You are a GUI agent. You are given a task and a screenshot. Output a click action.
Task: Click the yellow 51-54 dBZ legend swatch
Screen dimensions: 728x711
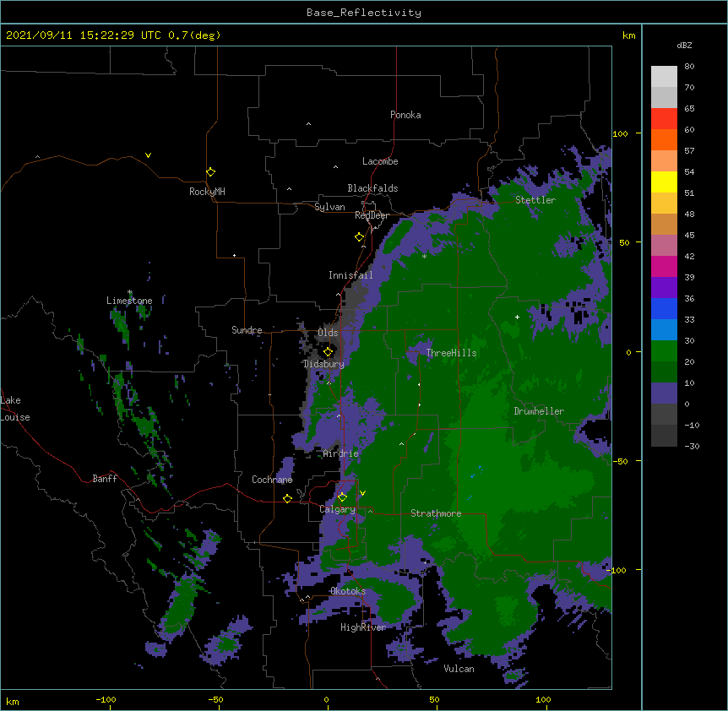tap(664, 182)
